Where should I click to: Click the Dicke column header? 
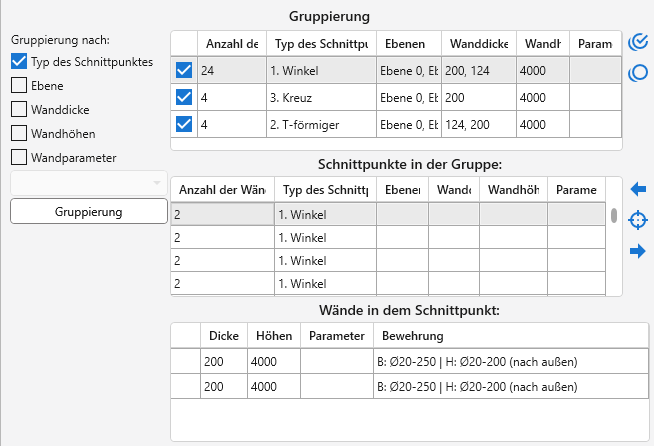click(224, 336)
